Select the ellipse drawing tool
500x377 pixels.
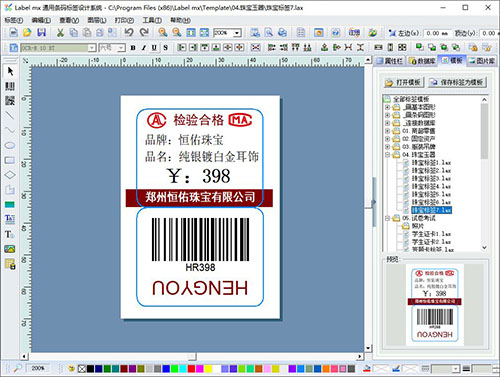[x=10, y=145]
